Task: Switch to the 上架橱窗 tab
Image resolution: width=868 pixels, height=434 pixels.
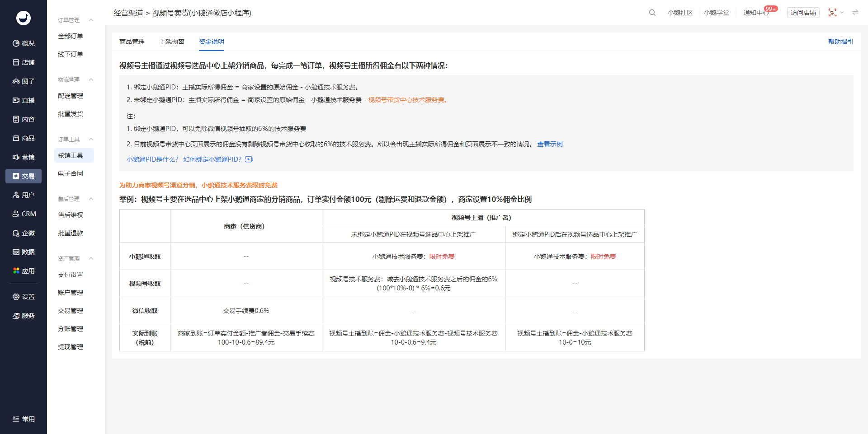Action: pos(172,42)
